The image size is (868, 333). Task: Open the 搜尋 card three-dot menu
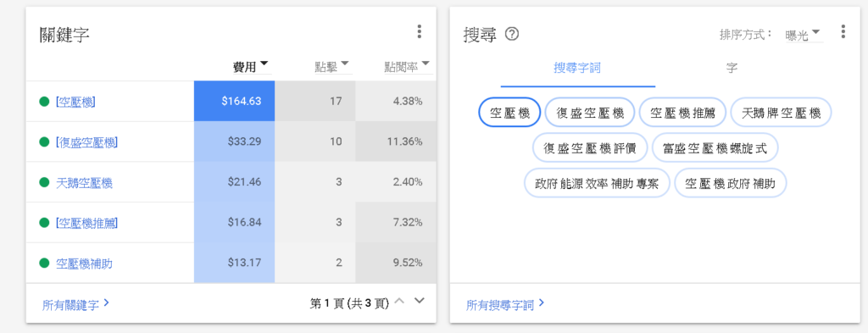pyautogui.click(x=843, y=31)
